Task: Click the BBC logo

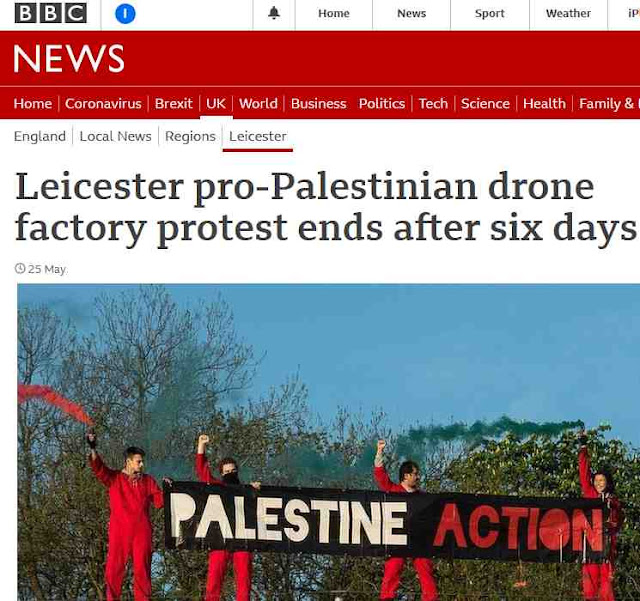Action: click(51, 13)
